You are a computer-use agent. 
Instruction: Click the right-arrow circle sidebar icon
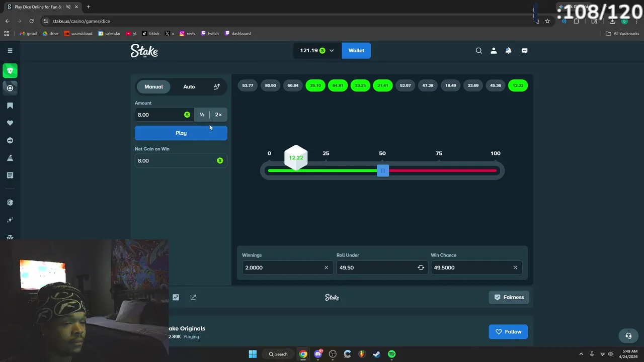pos(10,141)
